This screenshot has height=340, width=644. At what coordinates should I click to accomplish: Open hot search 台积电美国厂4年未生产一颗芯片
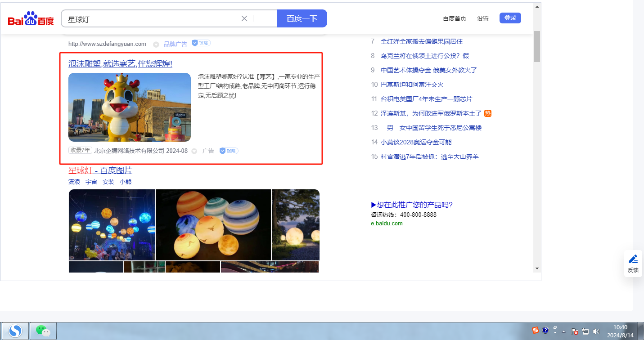pyautogui.click(x=427, y=99)
